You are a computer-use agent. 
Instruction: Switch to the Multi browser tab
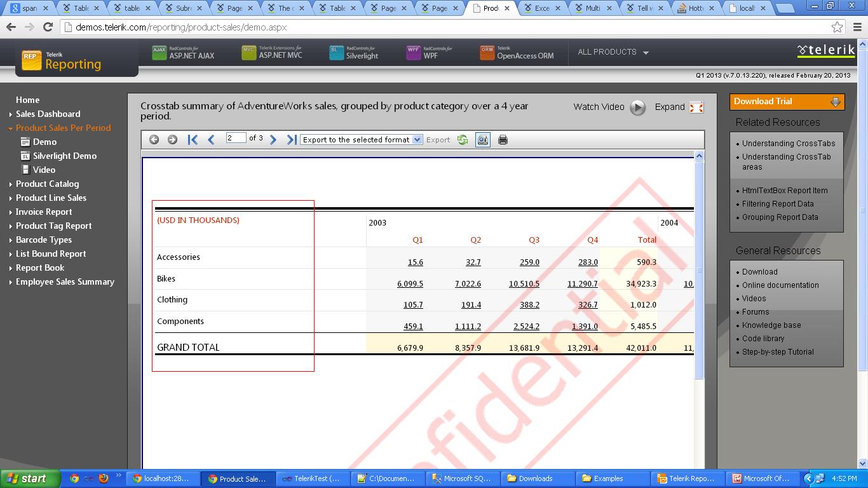point(593,8)
